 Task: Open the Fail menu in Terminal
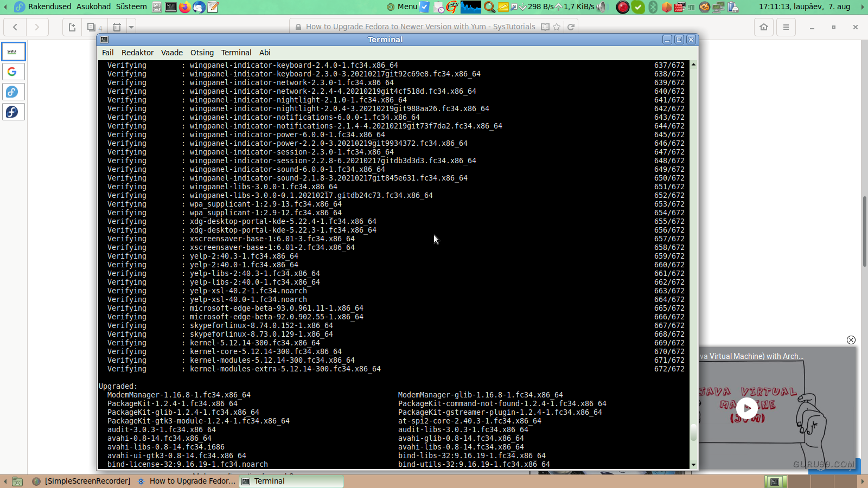108,53
